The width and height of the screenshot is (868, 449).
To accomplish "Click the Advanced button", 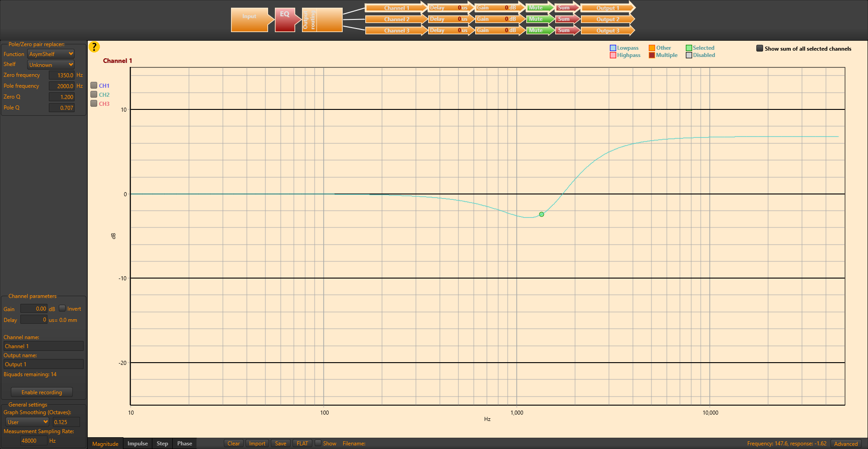I will [x=846, y=444].
